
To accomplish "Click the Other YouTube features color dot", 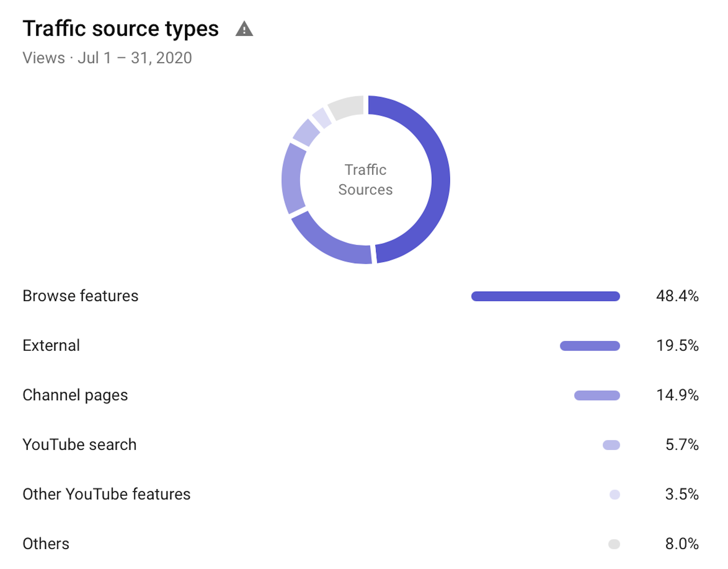I will 614,494.
